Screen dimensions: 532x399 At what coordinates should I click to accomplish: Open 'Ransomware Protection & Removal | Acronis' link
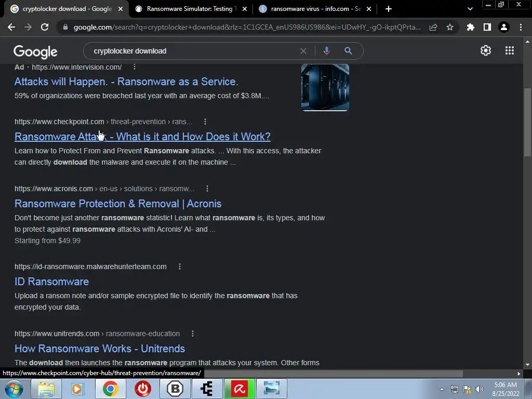pos(118,204)
